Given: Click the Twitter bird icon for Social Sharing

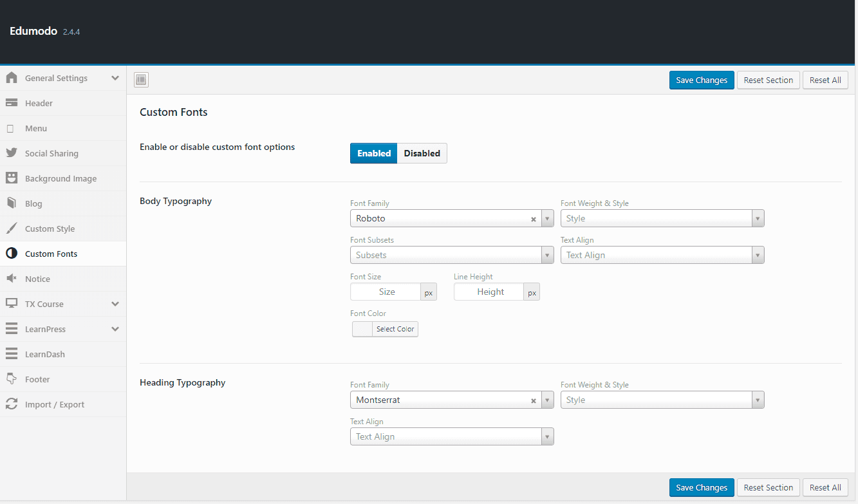Looking at the screenshot, I should 12,153.
